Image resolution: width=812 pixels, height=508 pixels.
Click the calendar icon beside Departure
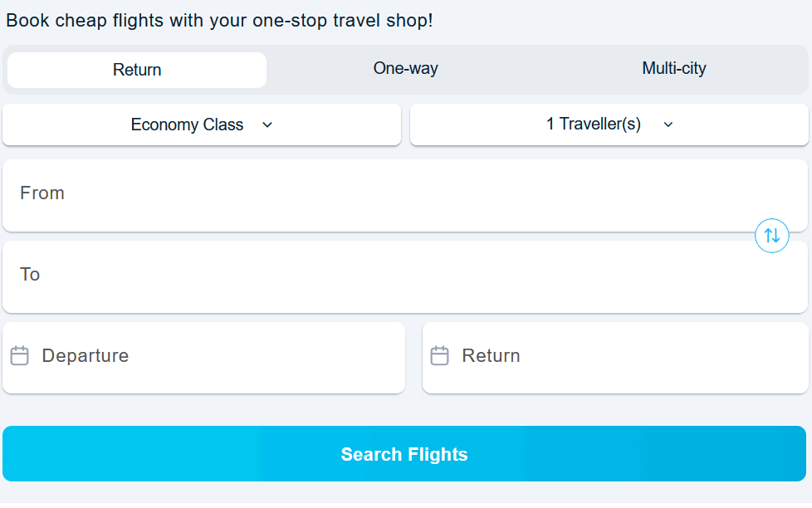coord(20,355)
